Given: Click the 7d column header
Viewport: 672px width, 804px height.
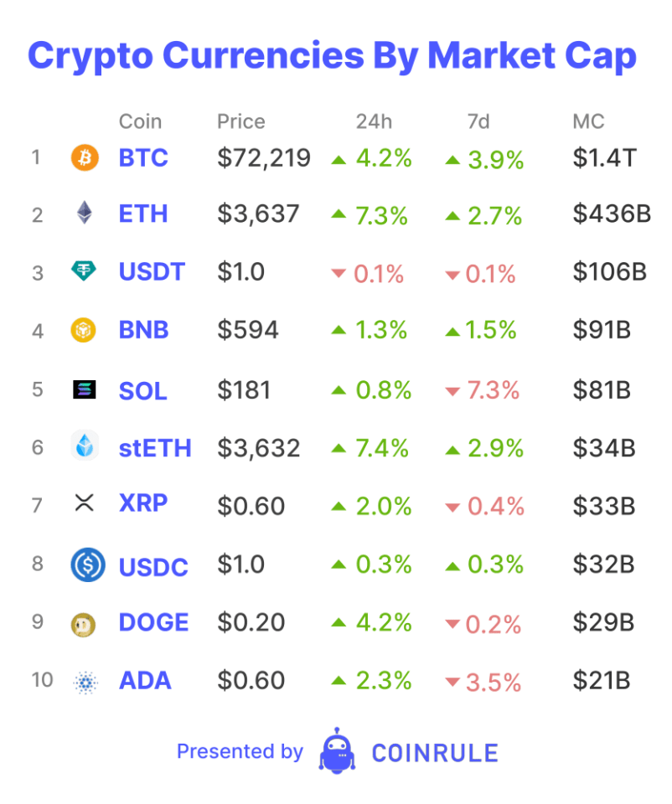Looking at the screenshot, I should tap(478, 121).
